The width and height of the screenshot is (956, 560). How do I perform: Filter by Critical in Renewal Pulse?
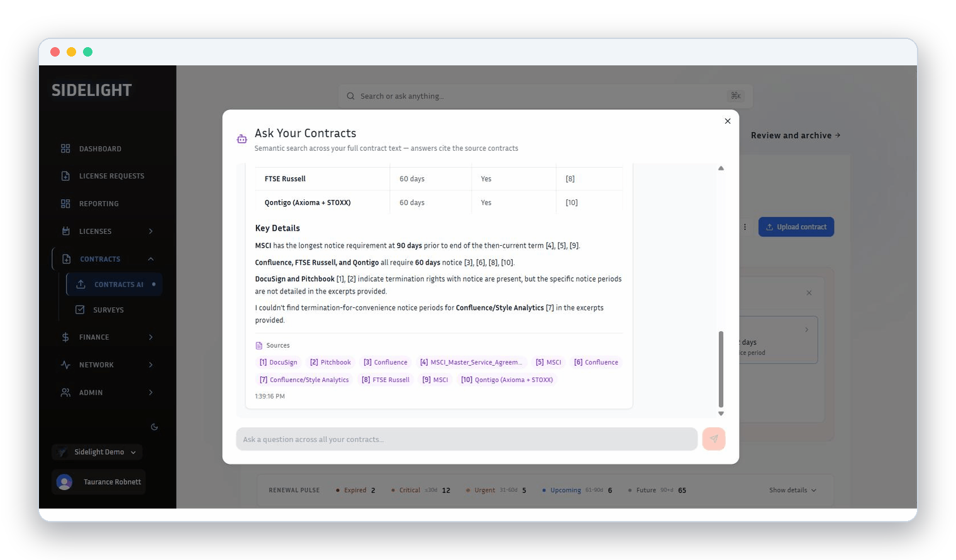[x=420, y=490]
